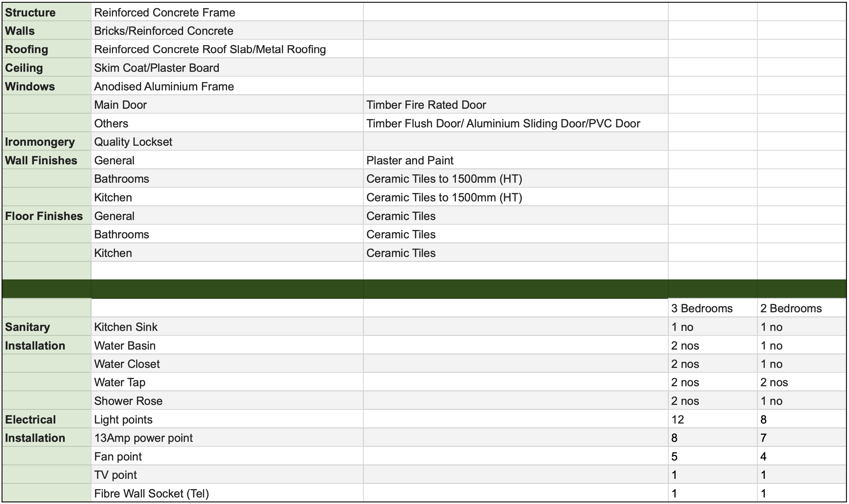Select the Quality Lockset cell

pyautogui.click(x=133, y=142)
